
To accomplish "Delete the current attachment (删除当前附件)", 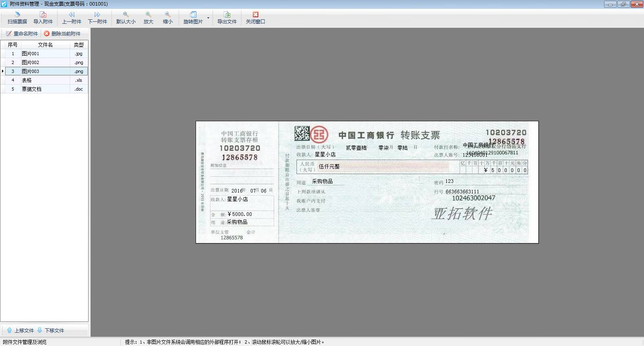I will click(x=62, y=34).
